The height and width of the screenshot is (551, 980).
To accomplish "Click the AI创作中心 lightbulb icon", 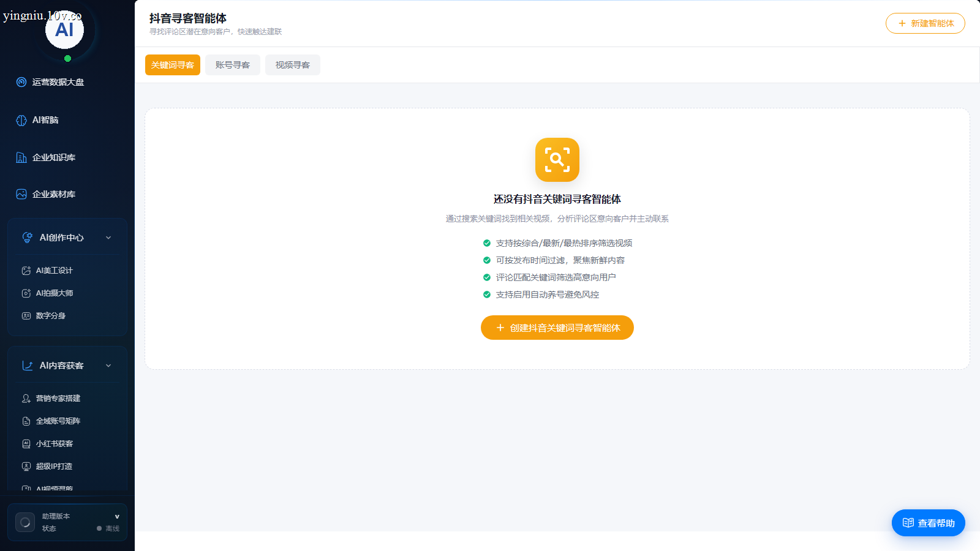I will click(28, 238).
